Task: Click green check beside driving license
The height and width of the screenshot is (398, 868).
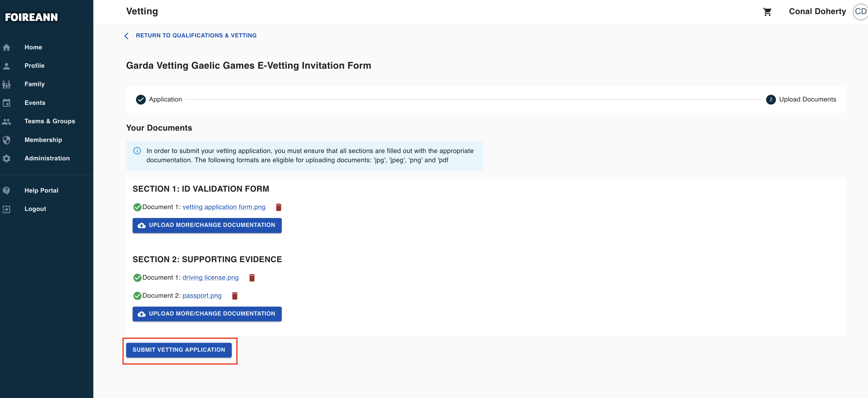Action: 137,277
